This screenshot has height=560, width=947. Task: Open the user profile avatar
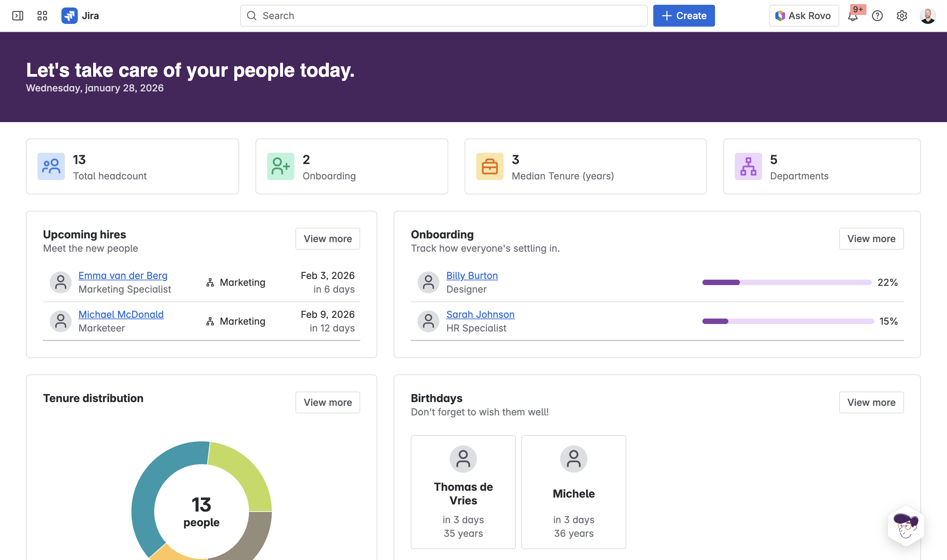927,16
